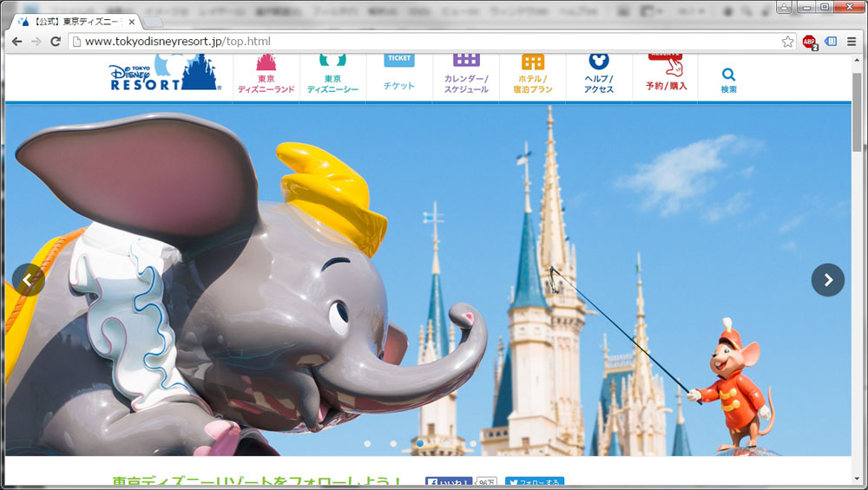Screen dimensions: 868x490
Task: Click the scrollbar down arrow
Action: tap(858, 479)
